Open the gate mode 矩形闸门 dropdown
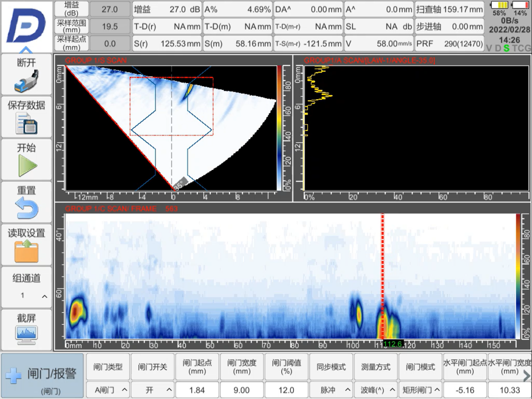The image size is (532, 399). 420,390
